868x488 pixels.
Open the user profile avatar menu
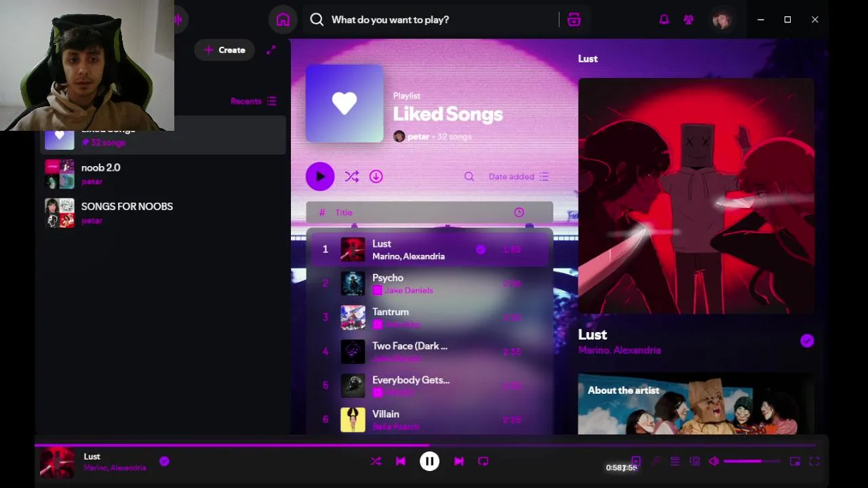(722, 20)
